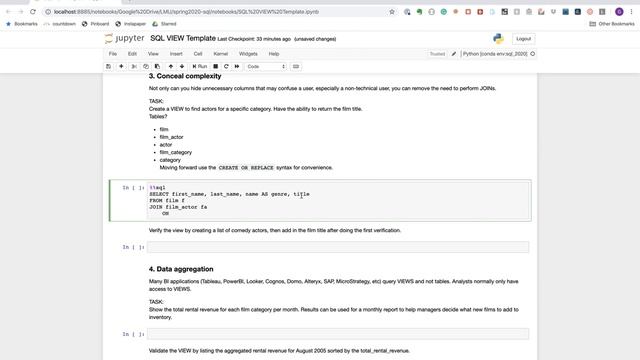Open the Other Bookmarks folder
This screenshot has width=640, height=360.
[x=612, y=24]
